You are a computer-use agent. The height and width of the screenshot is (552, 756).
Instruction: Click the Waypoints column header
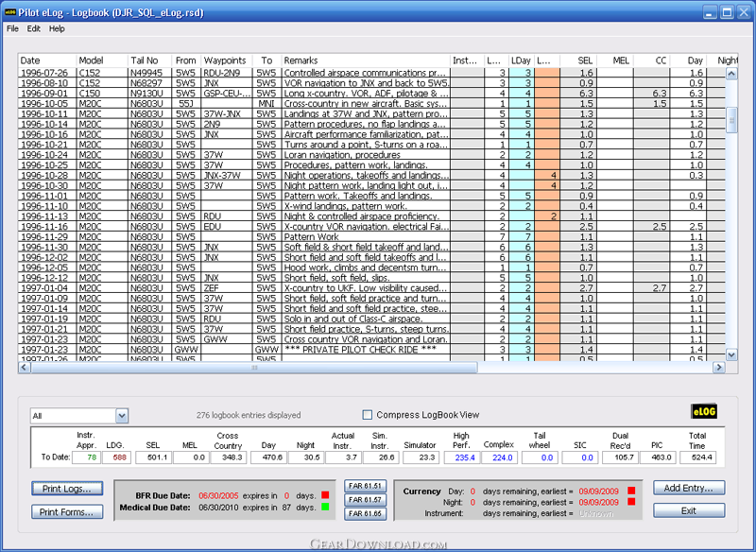point(226,60)
